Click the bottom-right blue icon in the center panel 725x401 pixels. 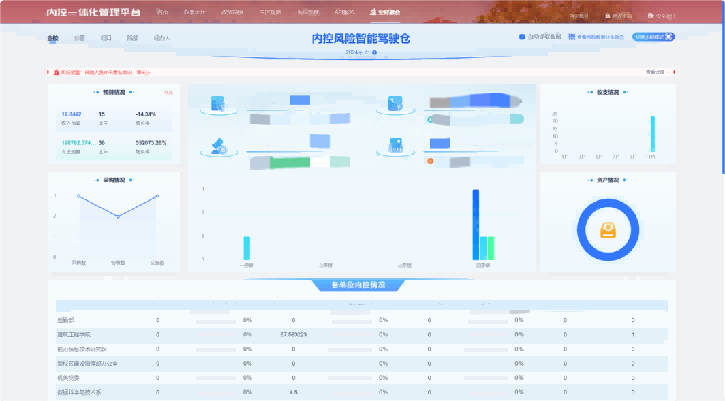tap(395, 147)
